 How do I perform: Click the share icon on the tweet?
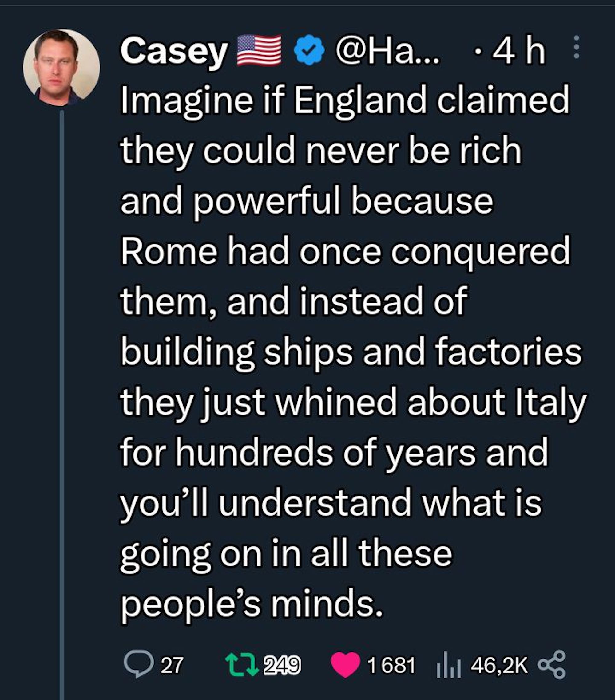click(x=552, y=665)
